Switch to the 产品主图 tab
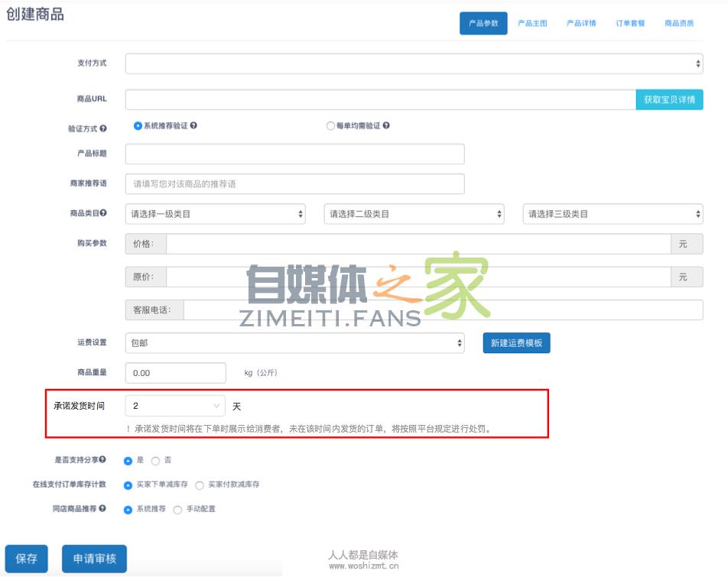 [x=532, y=24]
